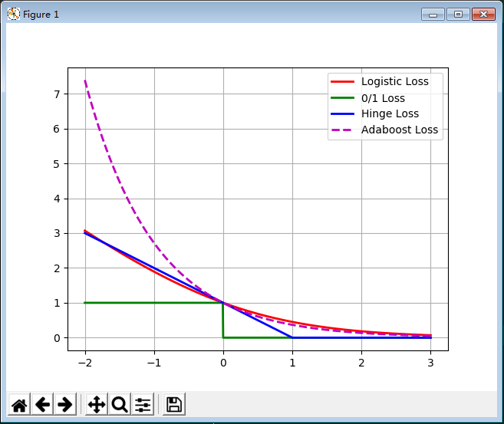Click the dashed magenta Adaboost legend line

pyautogui.click(x=342, y=130)
